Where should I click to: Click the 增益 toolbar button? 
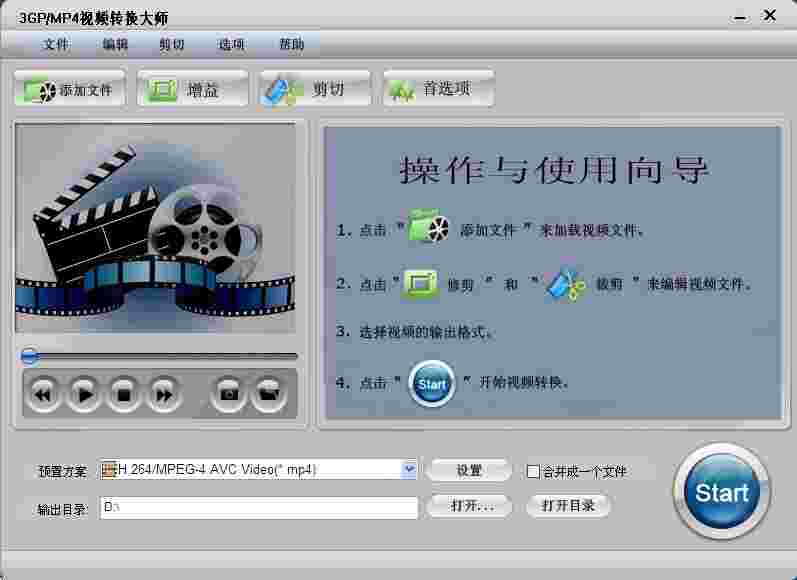pyautogui.click(x=193, y=89)
